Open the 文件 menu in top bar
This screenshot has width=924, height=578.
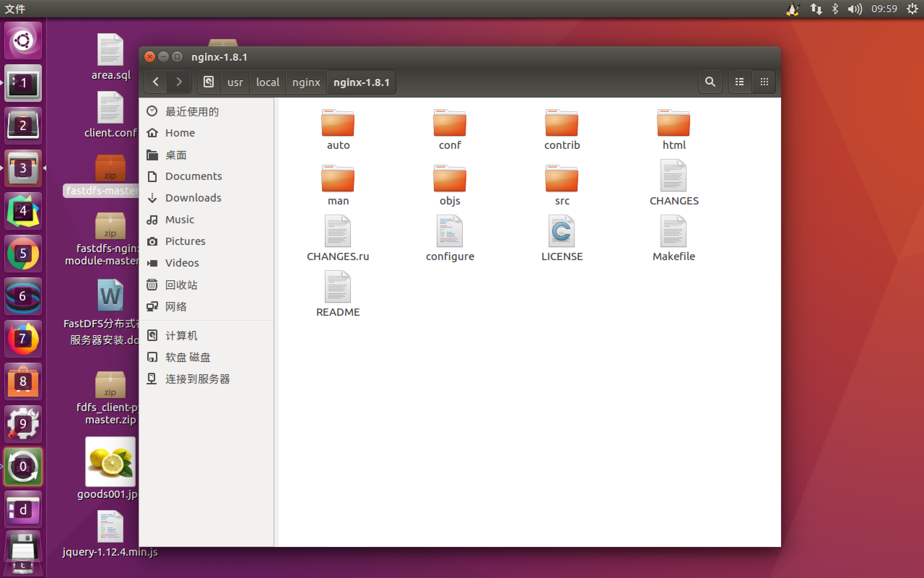(x=15, y=8)
